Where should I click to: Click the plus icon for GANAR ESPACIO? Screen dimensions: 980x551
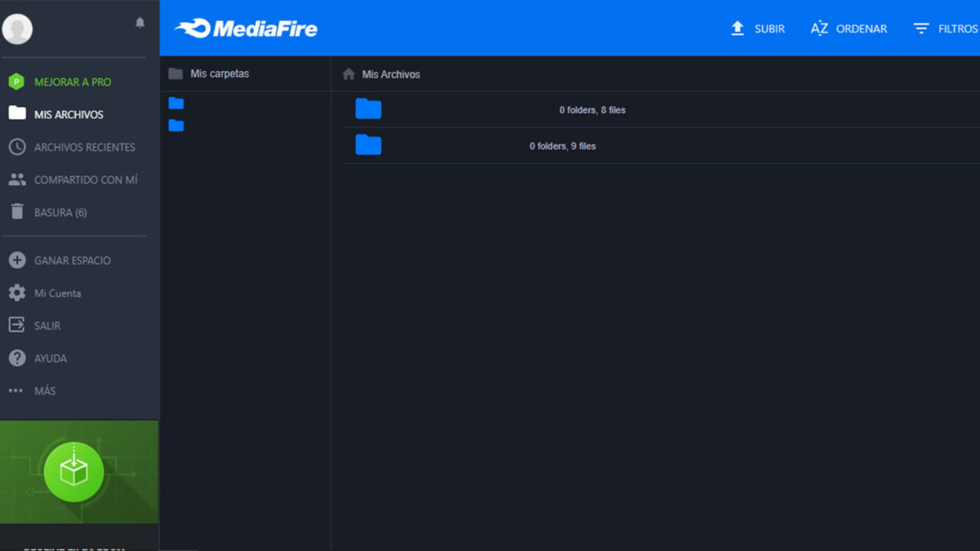pyautogui.click(x=16, y=260)
